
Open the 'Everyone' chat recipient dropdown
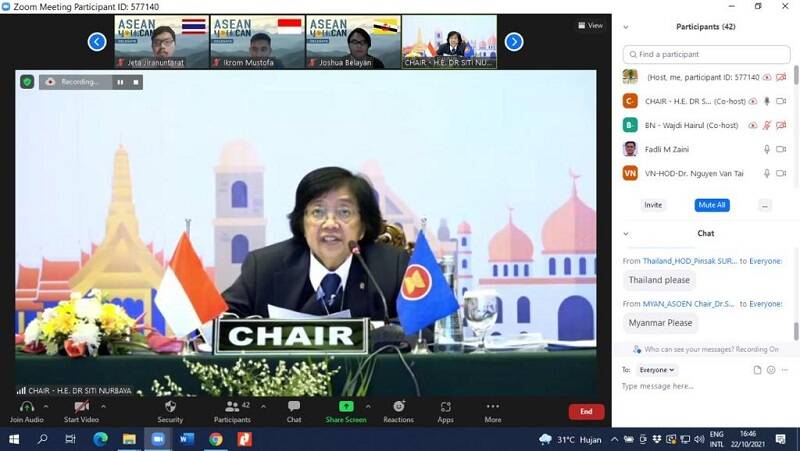pos(657,370)
